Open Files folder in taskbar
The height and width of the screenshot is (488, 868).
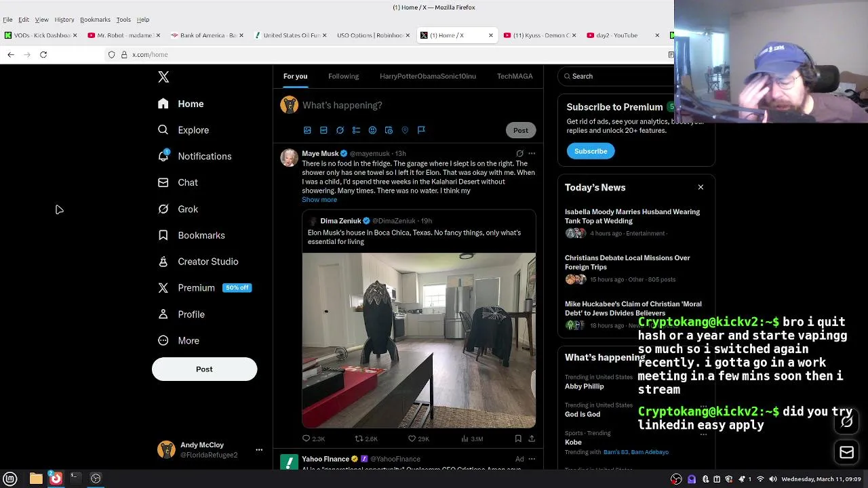36,479
